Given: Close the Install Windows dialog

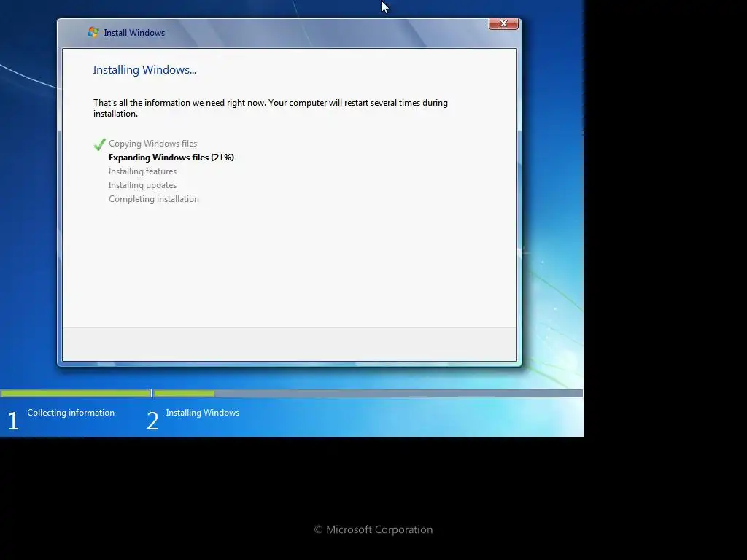Looking at the screenshot, I should point(503,24).
